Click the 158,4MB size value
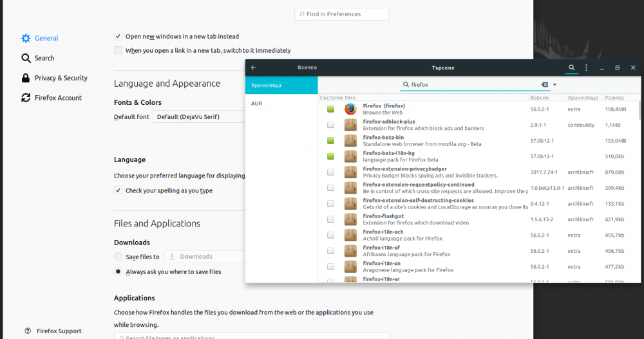Image resolution: width=644 pixels, height=339 pixels. pos(615,109)
